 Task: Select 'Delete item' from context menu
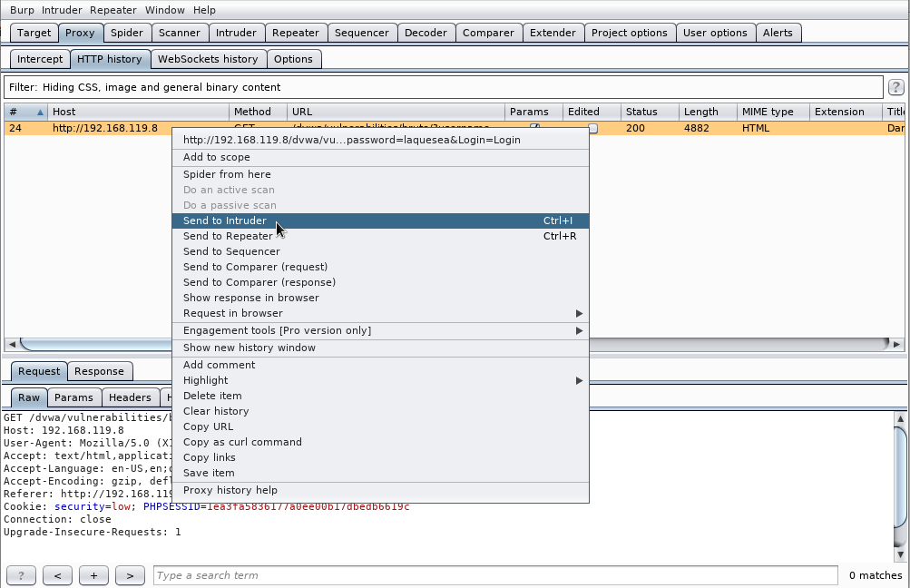(381, 396)
